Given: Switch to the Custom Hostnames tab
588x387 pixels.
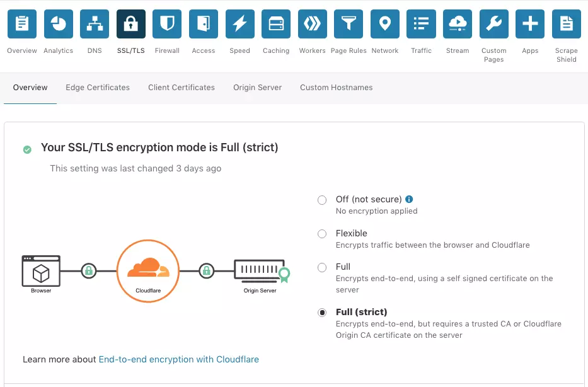Looking at the screenshot, I should click(x=337, y=88).
